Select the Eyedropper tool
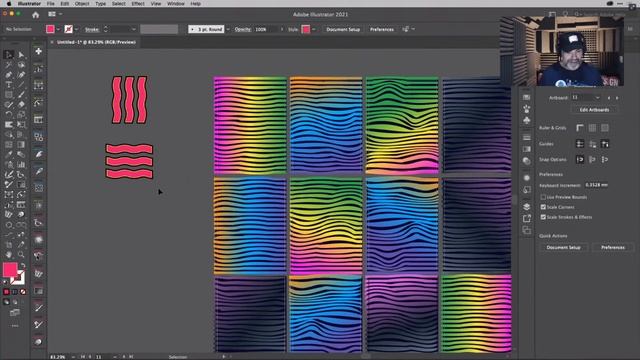Image resolution: width=640 pixels, height=360 pixels. tap(9, 154)
